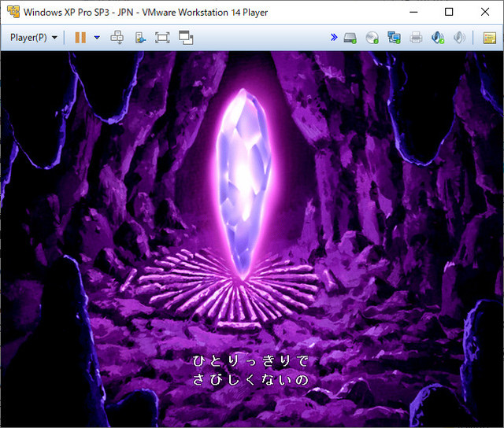The image size is (504, 428).
Task: Open the removable devices login icon
Action: (x=140, y=38)
